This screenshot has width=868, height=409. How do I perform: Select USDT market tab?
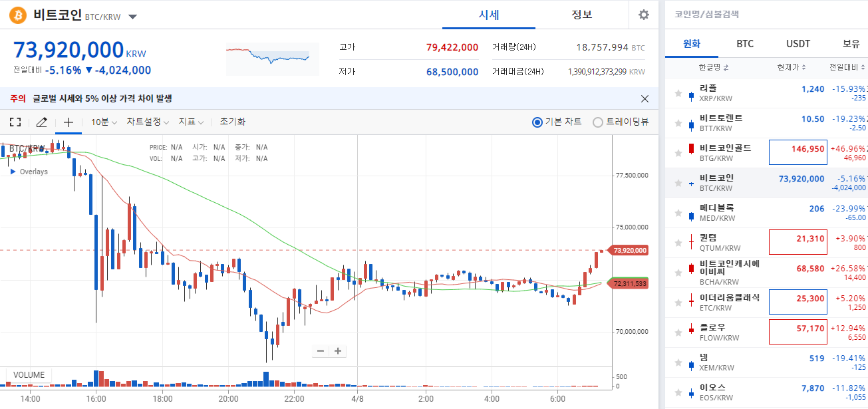[x=798, y=44]
